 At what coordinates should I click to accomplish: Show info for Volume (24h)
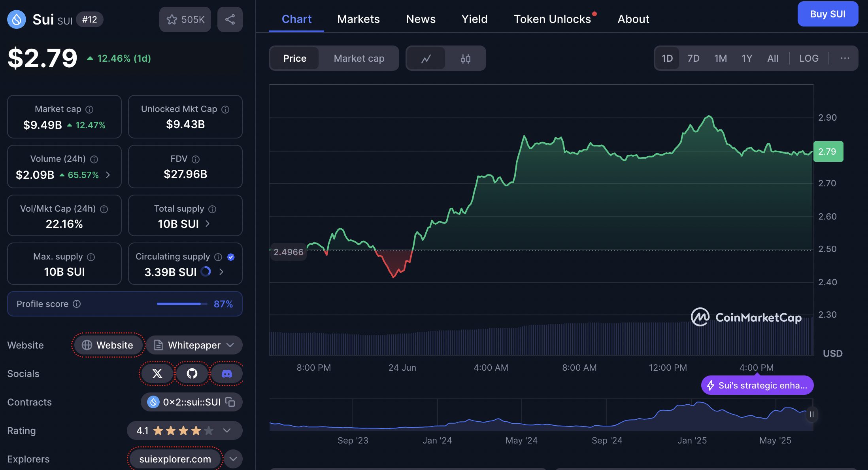[94, 159]
